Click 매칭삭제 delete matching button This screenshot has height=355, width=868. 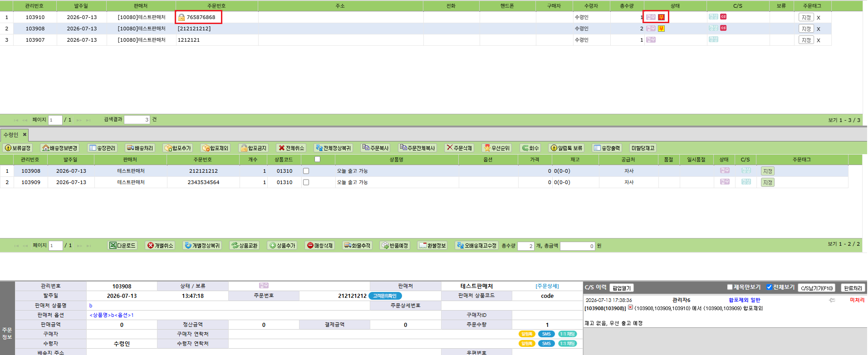pos(320,245)
